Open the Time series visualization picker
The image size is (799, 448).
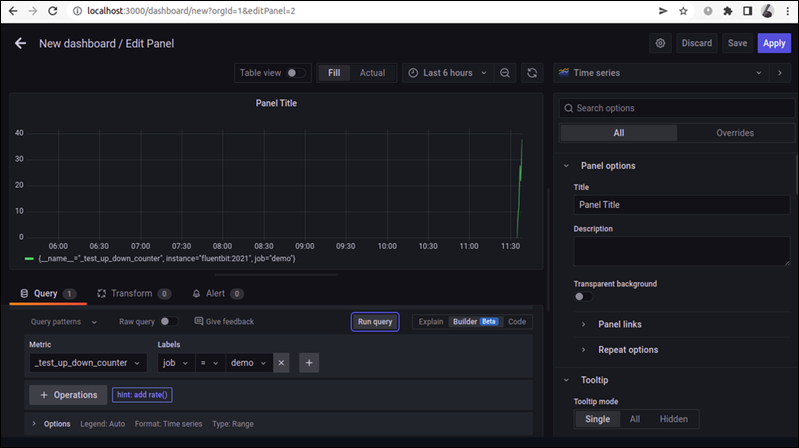[x=660, y=73]
